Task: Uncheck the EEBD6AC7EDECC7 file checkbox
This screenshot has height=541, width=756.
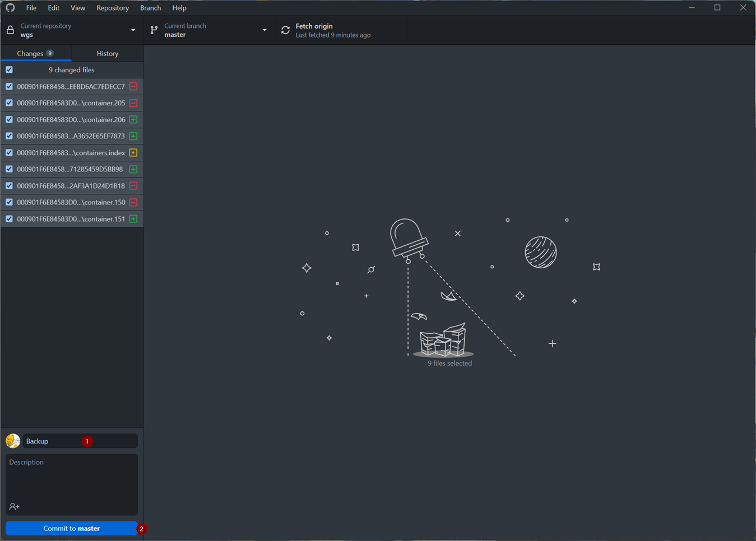Action: [x=9, y=87]
